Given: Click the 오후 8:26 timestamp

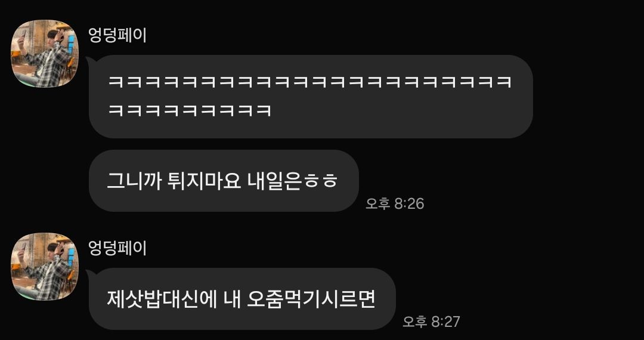Looking at the screenshot, I should tap(395, 203).
